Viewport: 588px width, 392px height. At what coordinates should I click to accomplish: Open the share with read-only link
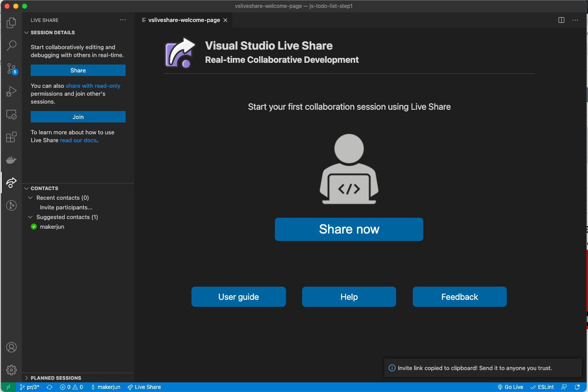coord(93,86)
